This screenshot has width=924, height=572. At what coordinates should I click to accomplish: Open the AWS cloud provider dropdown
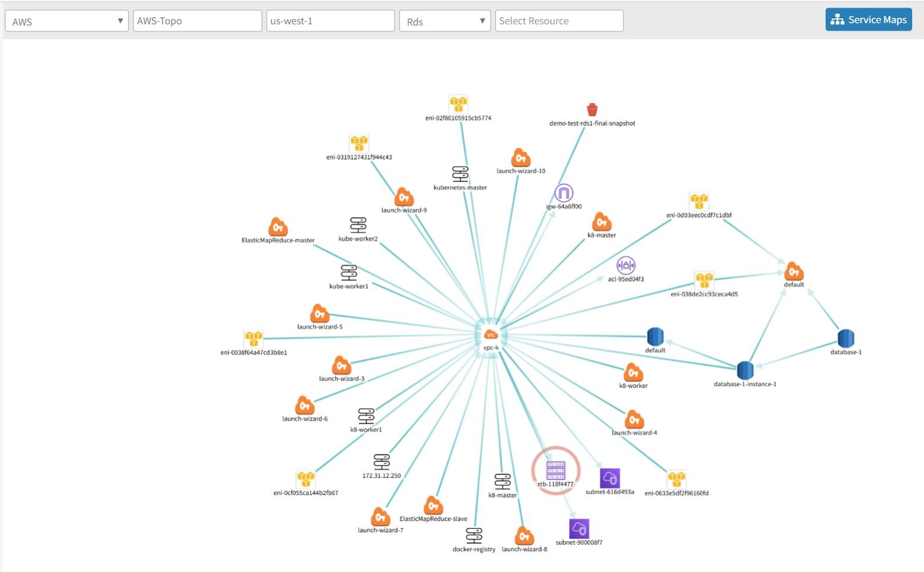[x=66, y=20]
